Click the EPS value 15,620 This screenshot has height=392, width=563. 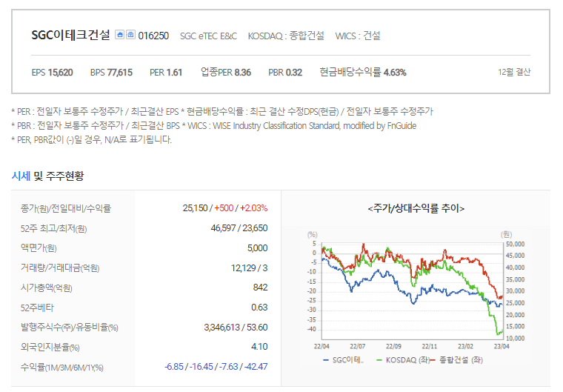pyautogui.click(x=60, y=73)
